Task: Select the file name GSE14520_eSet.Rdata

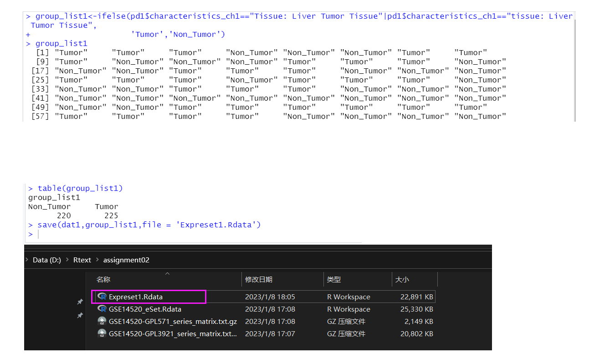Action: tap(145, 309)
